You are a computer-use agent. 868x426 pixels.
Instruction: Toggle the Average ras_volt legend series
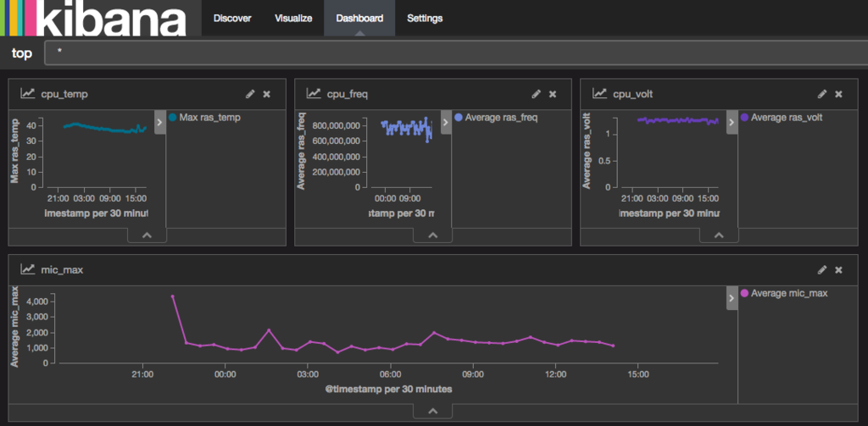tap(786, 118)
